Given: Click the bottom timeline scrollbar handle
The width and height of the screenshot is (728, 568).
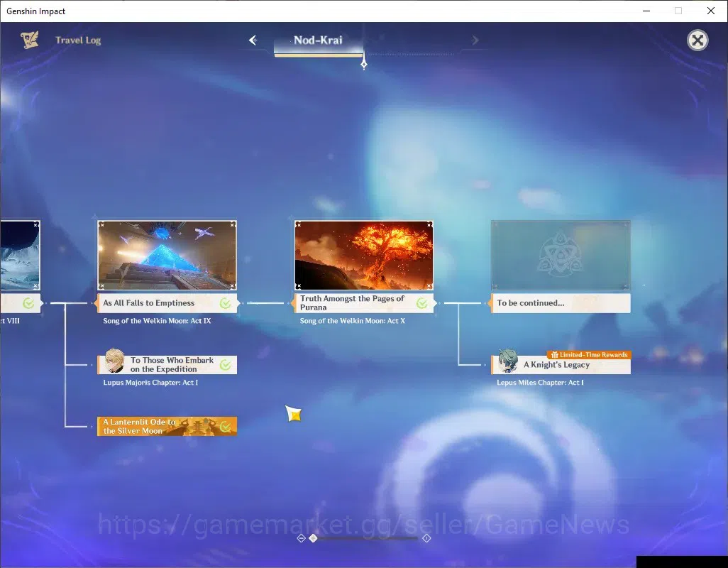Looking at the screenshot, I should (314, 537).
